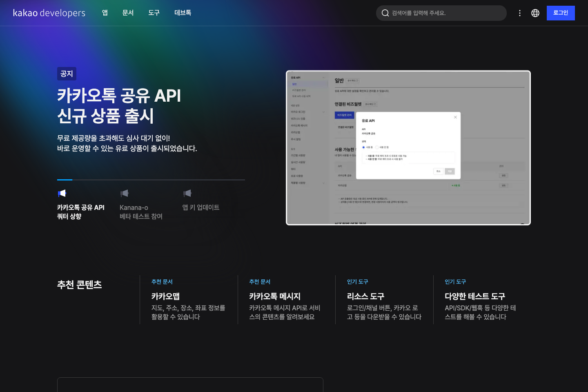This screenshot has width=588, height=392.
Task: Click the search magnifier icon
Action: click(x=385, y=13)
